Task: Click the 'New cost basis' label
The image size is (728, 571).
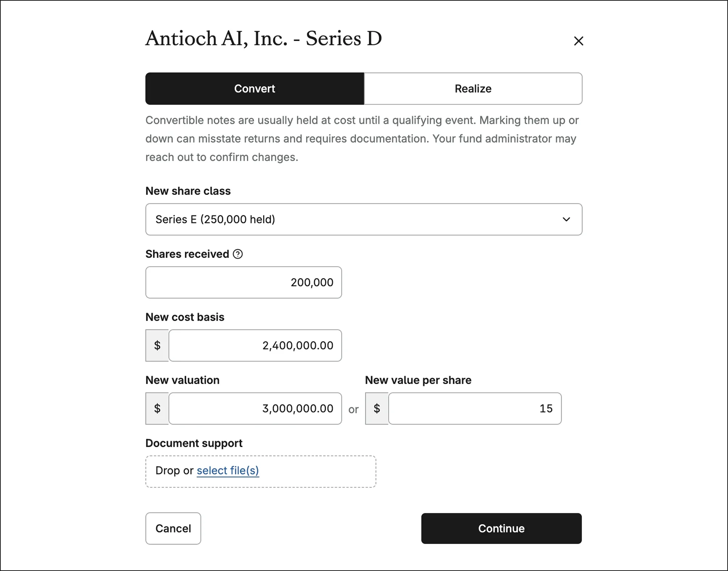Action: [x=185, y=317]
